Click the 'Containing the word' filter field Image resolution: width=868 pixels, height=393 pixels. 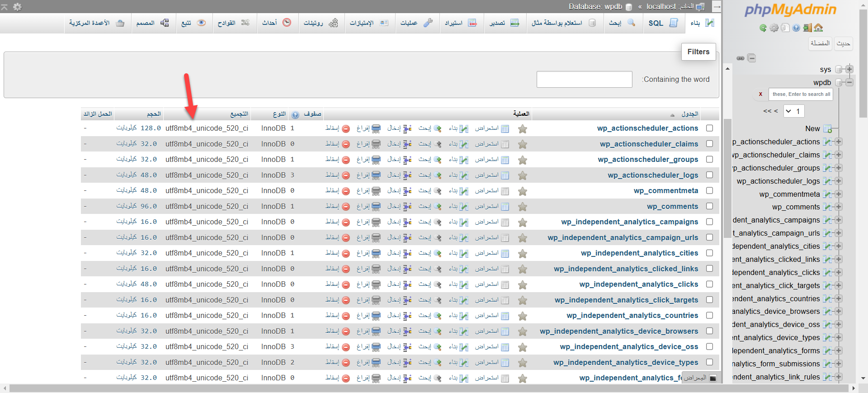(584, 80)
